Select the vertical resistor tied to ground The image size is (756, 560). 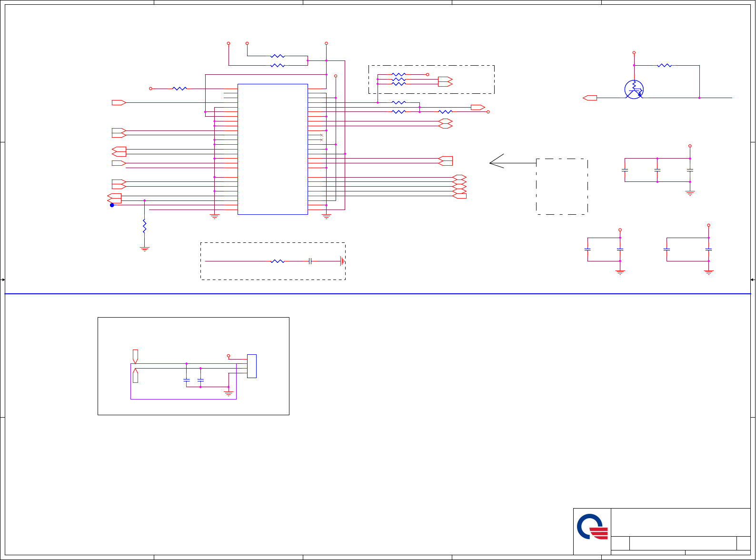coord(144,226)
